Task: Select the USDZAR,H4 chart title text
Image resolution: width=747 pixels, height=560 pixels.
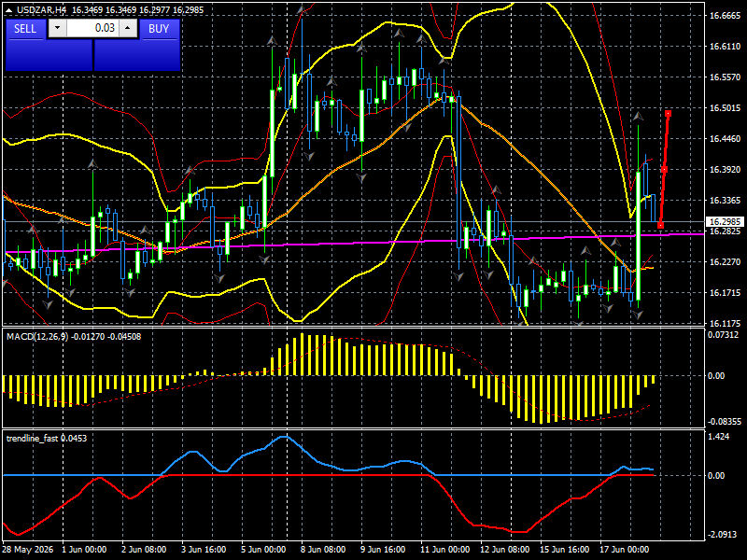Action: pos(42,9)
